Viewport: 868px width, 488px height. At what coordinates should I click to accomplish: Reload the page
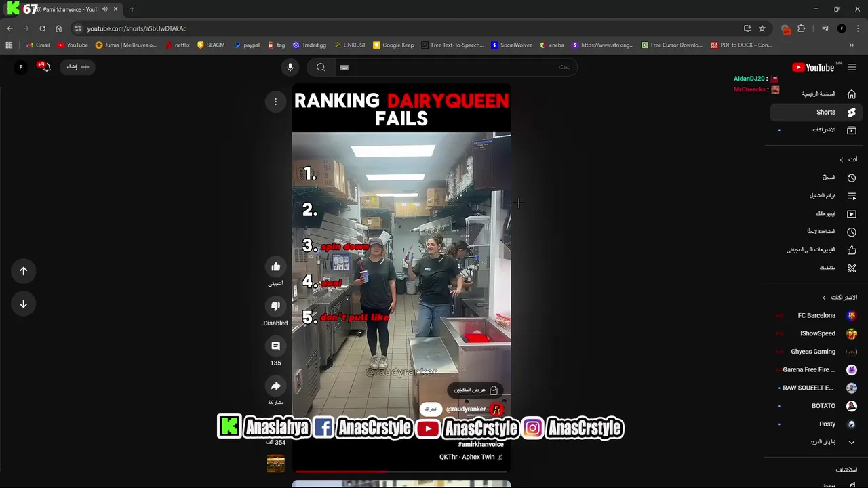click(42, 28)
